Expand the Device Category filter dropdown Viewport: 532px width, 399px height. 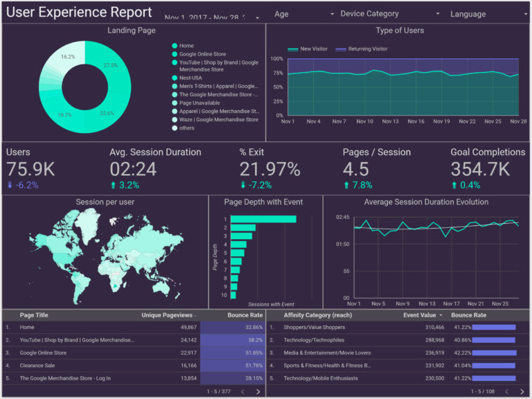389,14
